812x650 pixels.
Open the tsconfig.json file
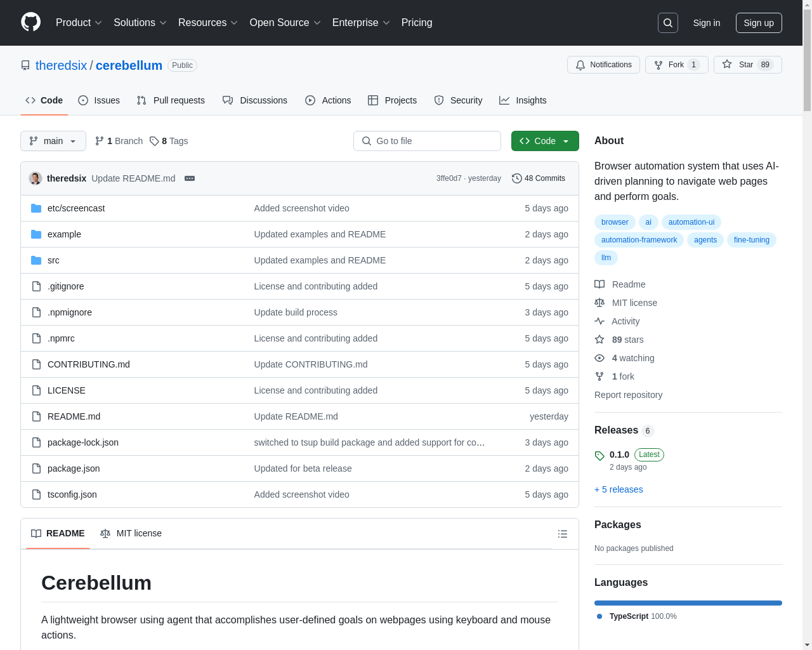72,494
